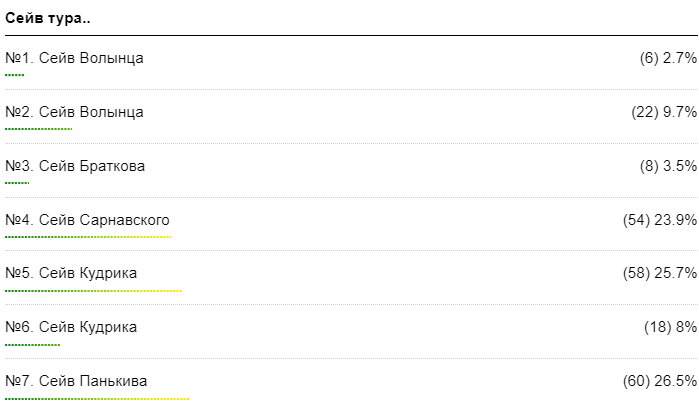
Task: Click the short result bar under option №6
Action: (32, 345)
